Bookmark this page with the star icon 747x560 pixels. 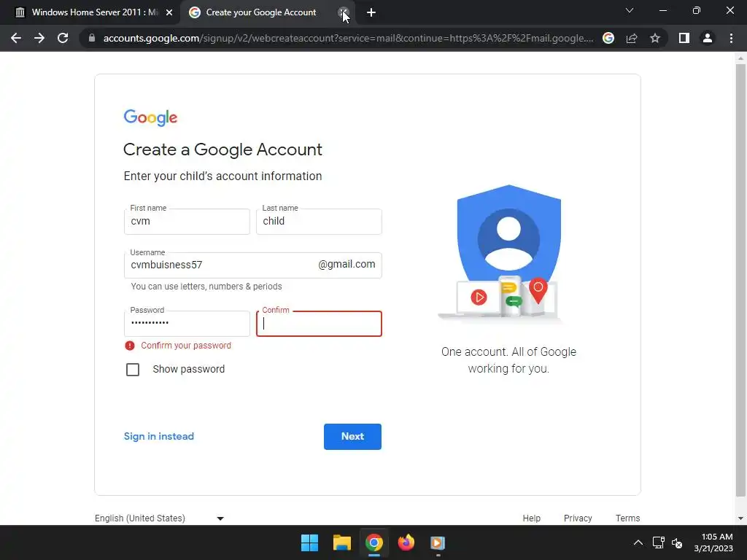[x=655, y=38]
